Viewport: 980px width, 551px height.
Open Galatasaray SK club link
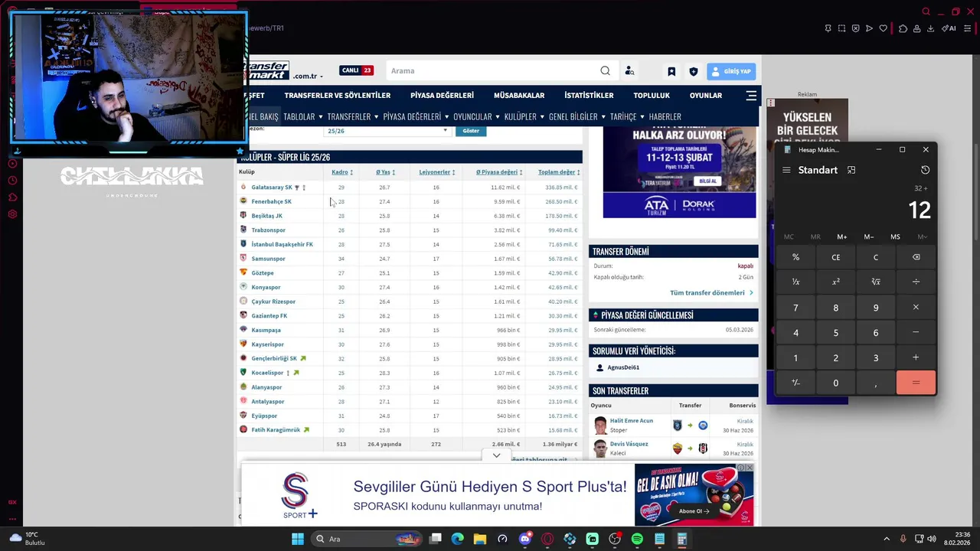(x=272, y=187)
